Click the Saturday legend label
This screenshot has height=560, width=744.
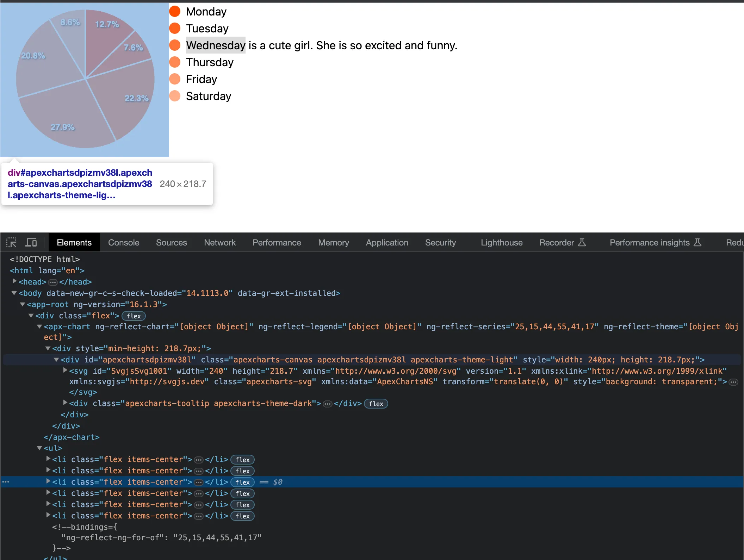[x=208, y=96]
